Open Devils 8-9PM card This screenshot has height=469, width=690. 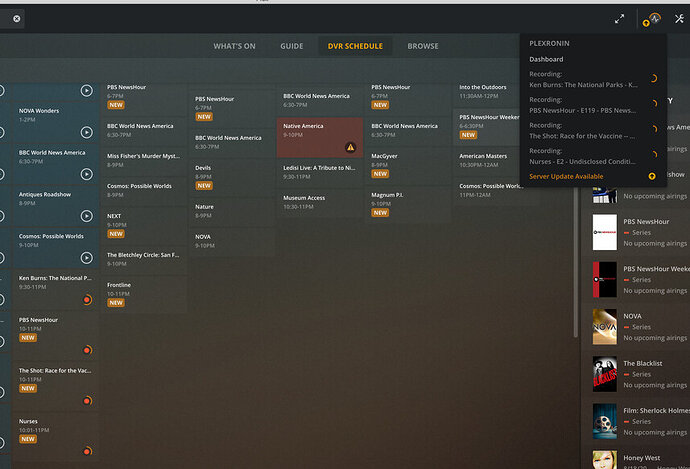232,177
